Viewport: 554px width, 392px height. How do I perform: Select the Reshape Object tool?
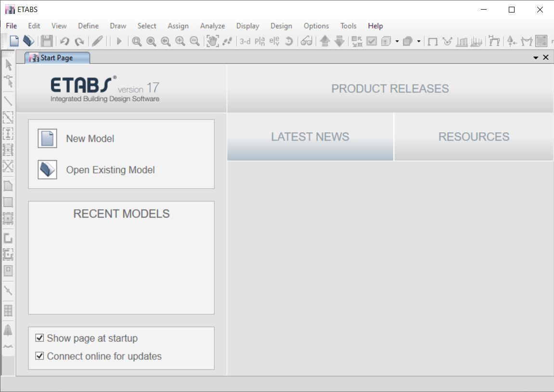click(9, 81)
